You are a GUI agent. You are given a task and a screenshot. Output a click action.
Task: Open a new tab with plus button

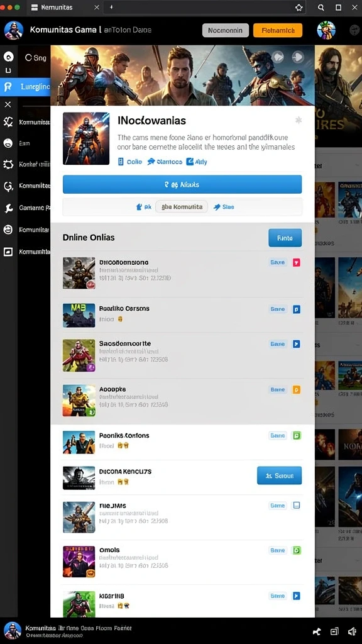(111, 8)
